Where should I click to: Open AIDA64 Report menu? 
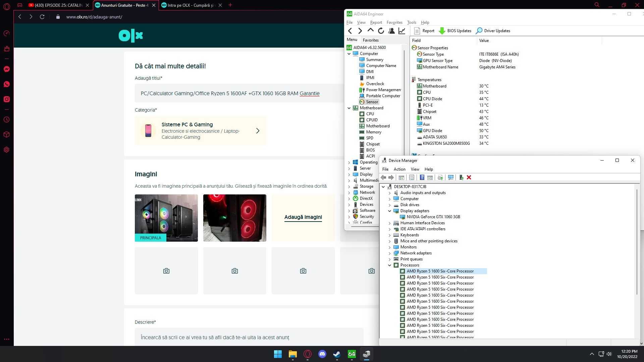(376, 22)
